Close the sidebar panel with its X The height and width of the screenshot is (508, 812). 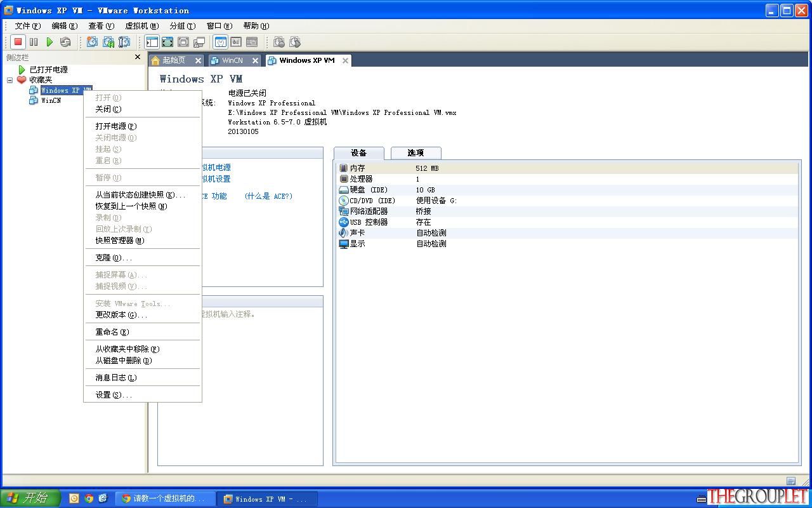138,57
